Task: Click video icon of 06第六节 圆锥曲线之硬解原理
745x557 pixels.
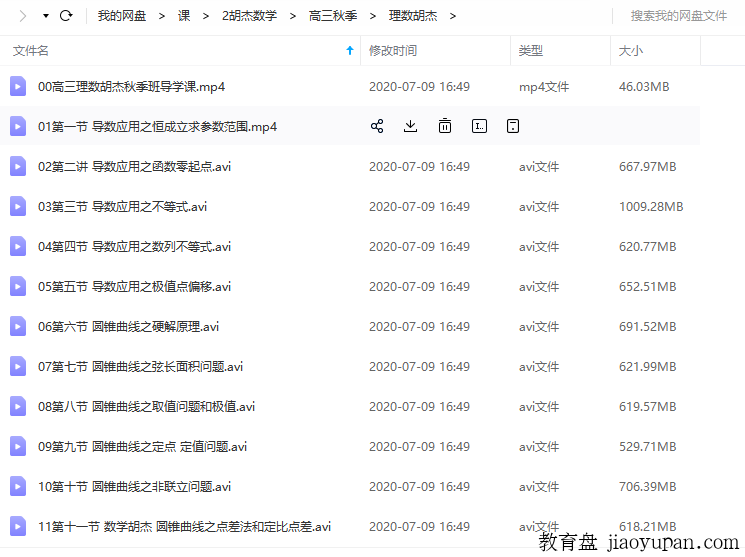Action: click(18, 327)
